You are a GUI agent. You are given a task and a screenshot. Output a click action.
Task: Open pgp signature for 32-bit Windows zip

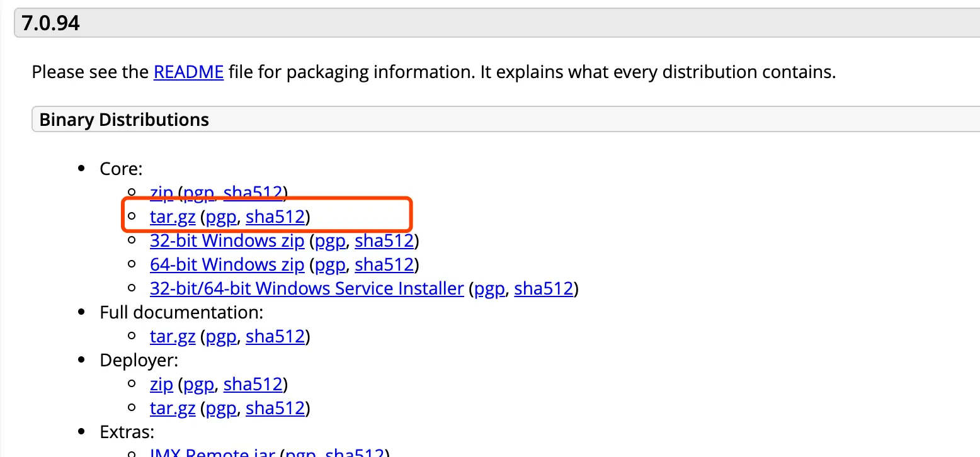pyautogui.click(x=330, y=241)
